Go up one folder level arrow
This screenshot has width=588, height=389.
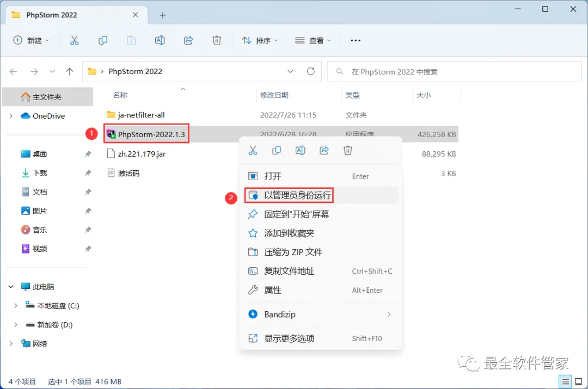pyautogui.click(x=69, y=71)
